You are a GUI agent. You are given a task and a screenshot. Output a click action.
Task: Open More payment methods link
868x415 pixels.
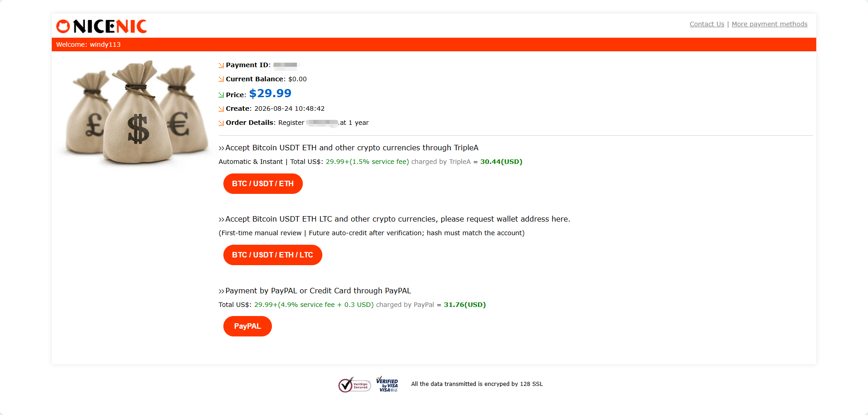pos(769,24)
